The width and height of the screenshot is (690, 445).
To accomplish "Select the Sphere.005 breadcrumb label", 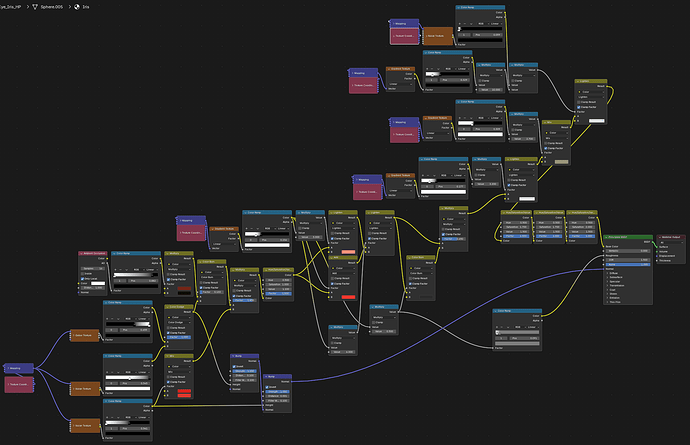I will coord(51,7).
